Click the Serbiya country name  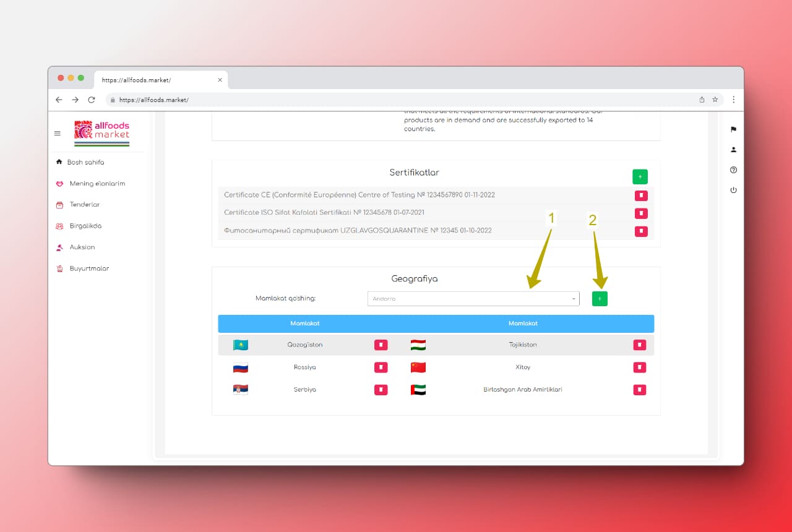305,390
